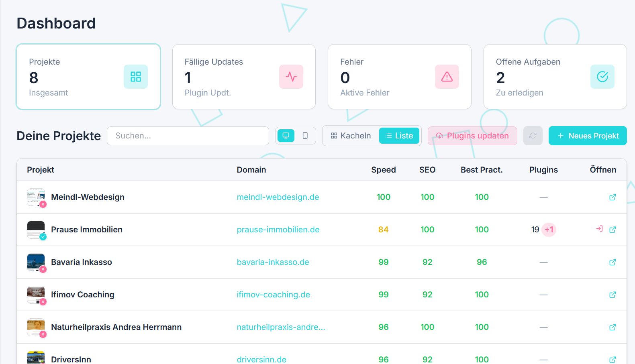
Task: Click the Fehler warning triangle icon
Action: [447, 77]
